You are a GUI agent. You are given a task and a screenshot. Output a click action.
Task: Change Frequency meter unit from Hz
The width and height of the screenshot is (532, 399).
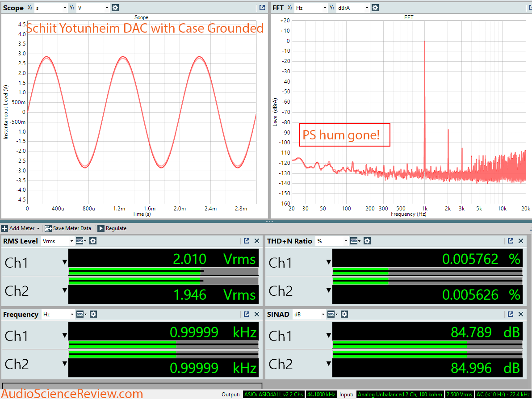[58, 314]
